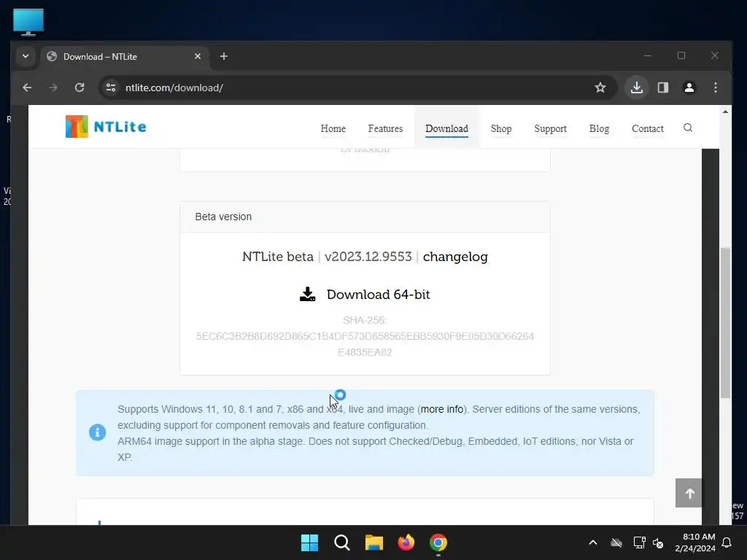Click Chrome icon in taskbar

(x=438, y=542)
